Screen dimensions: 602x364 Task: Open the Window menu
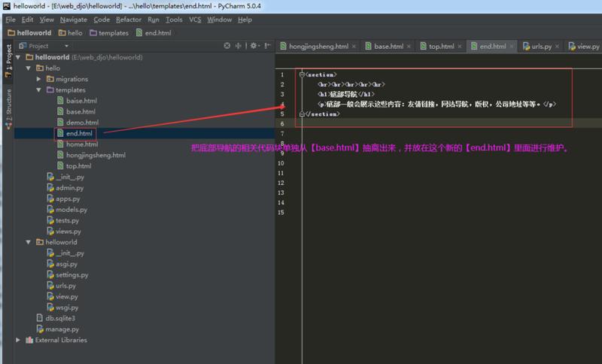219,20
